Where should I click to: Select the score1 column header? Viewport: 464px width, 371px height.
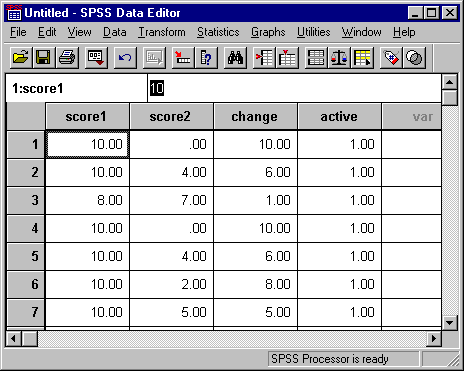[x=87, y=116]
